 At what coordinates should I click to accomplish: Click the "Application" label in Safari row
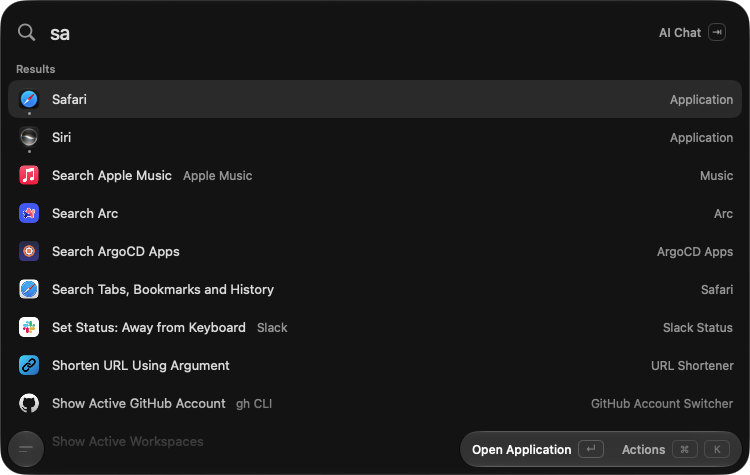click(x=701, y=99)
